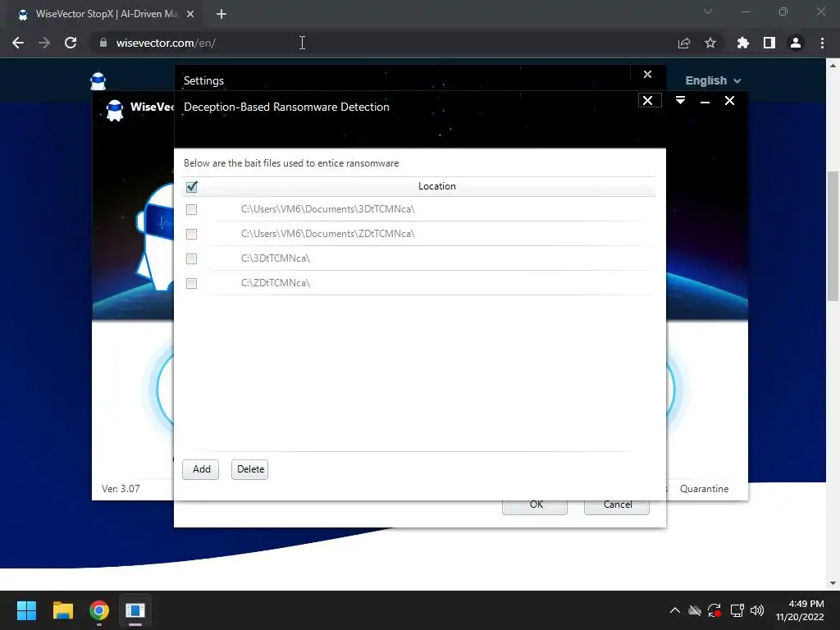840x630 pixels.
Task: Open File Explorer from the taskbar
Action: tap(62, 610)
